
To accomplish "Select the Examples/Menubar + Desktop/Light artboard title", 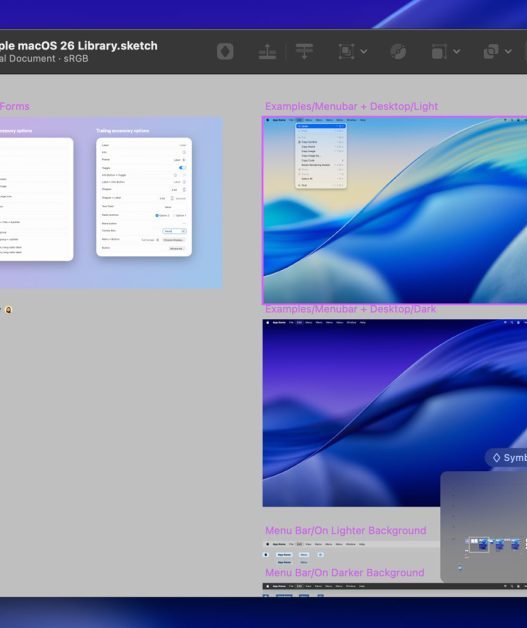I will coord(351,107).
